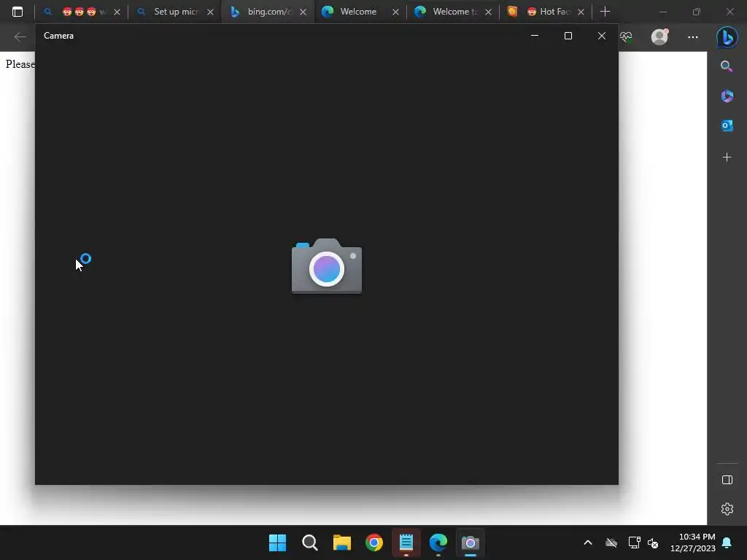Image resolution: width=747 pixels, height=560 pixels.
Task: Switch to the 'Set up micr' tab
Action: point(175,12)
